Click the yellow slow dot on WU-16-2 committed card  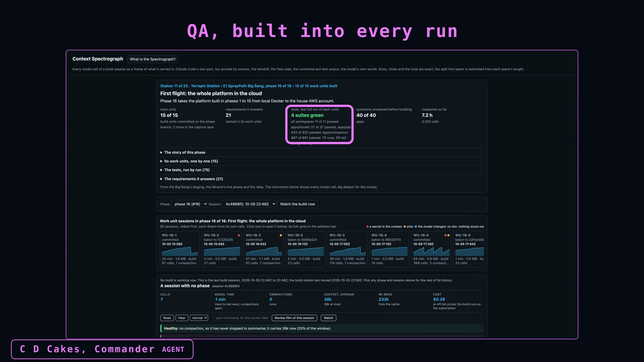pyautogui.click(x=281, y=235)
